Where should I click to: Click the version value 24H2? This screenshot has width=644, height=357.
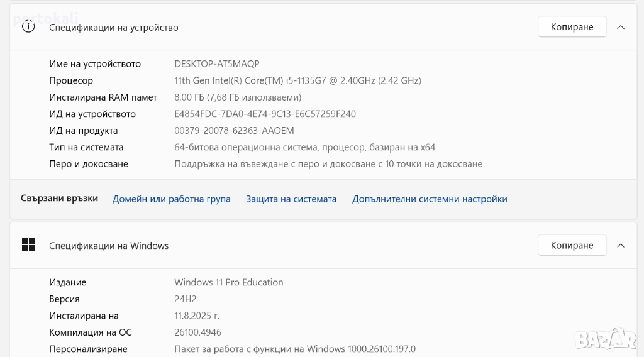click(x=187, y=299)
